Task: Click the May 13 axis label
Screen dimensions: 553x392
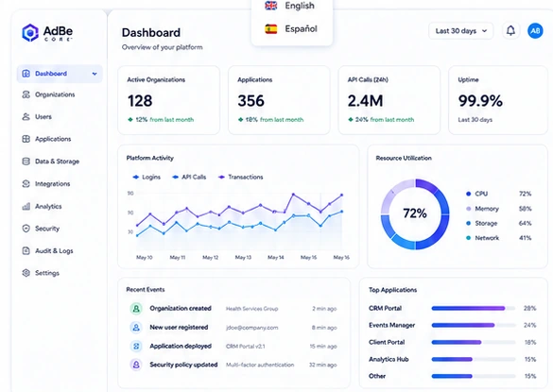Action: (x=243, y=257)
